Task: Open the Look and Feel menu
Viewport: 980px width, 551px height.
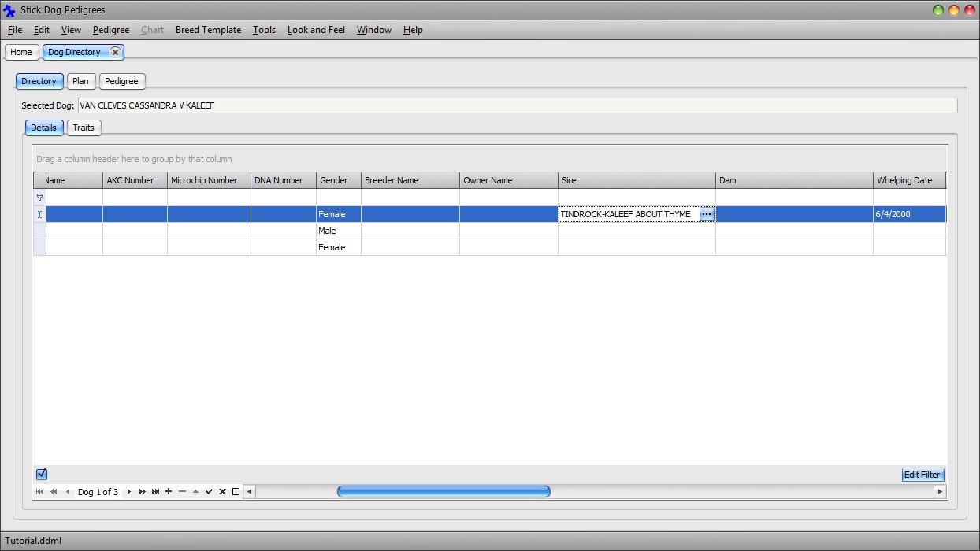Action: [x=316, y=30]
